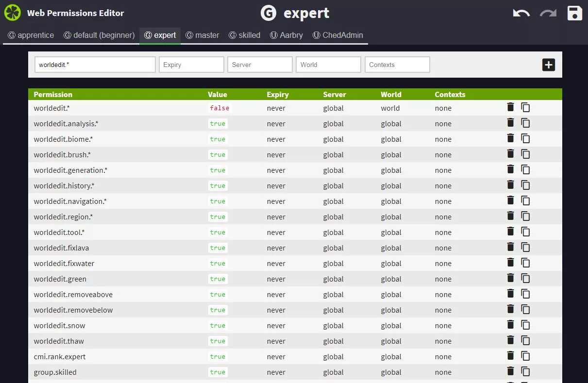Delete the worldedit.navigation.* row

coord(510,200)
